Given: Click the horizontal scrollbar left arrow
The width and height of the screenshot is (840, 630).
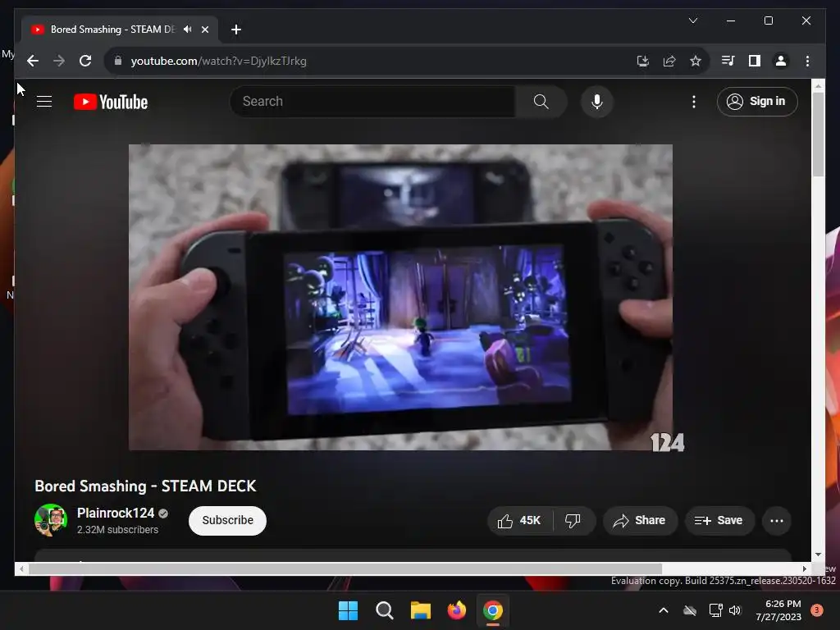Looking at the screenshot, I should 21,569.
